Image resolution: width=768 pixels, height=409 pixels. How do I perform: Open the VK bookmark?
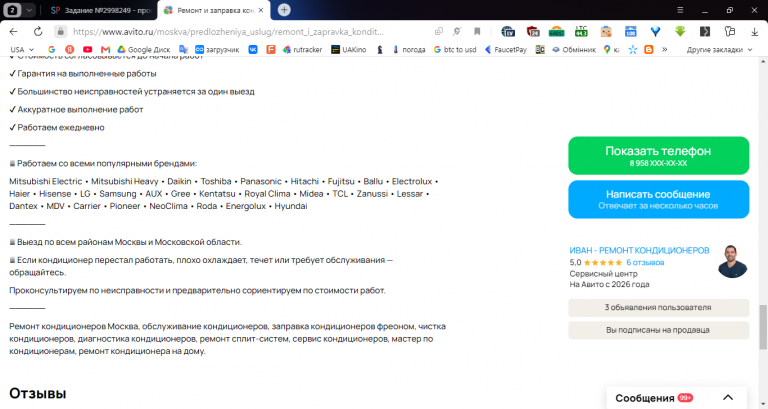tap(253, 49)
